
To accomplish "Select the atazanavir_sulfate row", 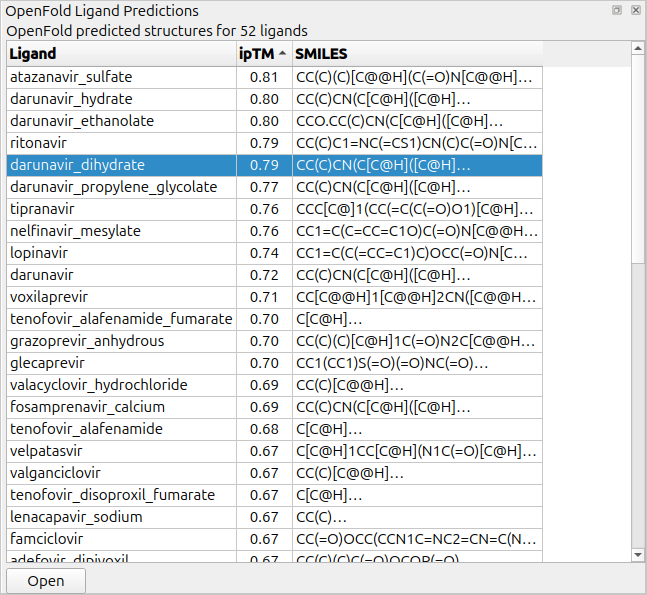I will (x=274, y=77).
